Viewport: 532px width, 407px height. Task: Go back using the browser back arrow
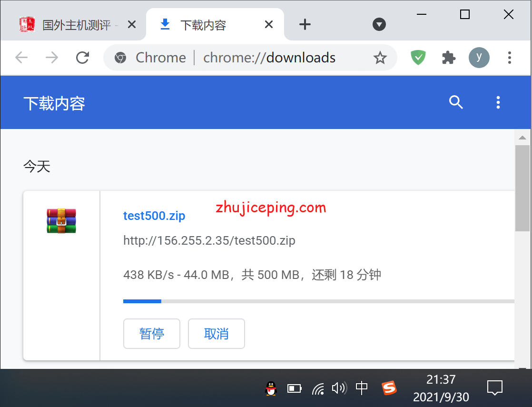[21, 58]
